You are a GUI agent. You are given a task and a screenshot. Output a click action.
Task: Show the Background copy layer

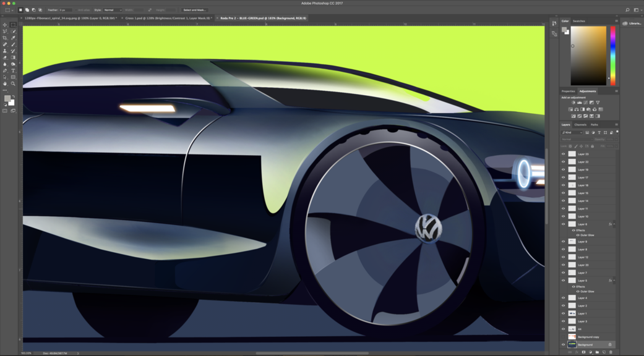tap(563, 337)
